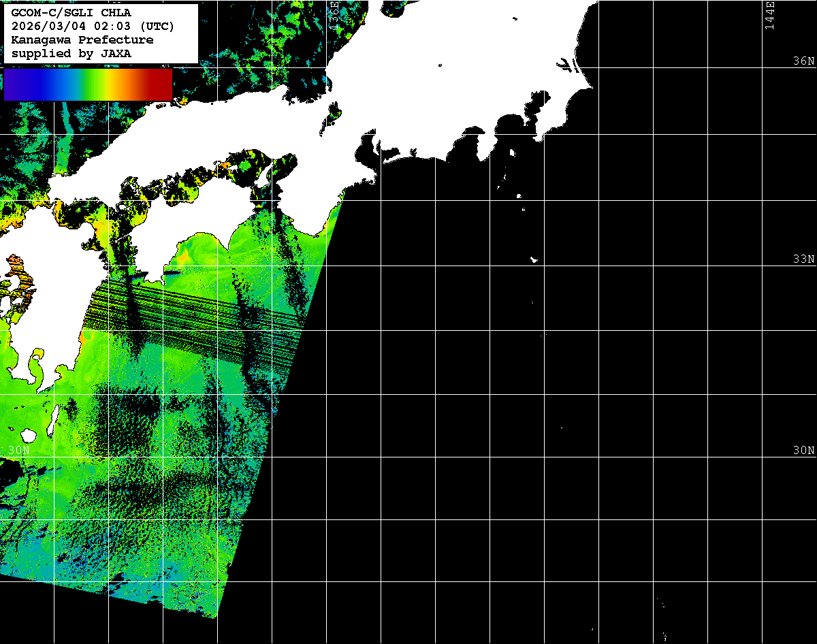Click the left-side 30N latitude label
The height and width of the screenshot is (644, 817).
click(18, 451)
